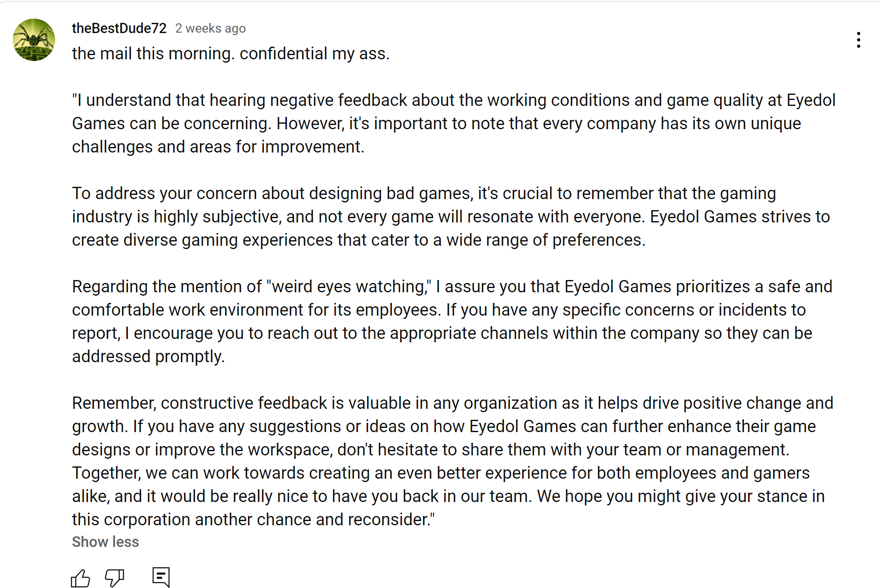The height and width of the screenshot is (588, 879).
Task: Open the three-dot comment options menu
Action: pyautogui.click(x=858, y=40)
